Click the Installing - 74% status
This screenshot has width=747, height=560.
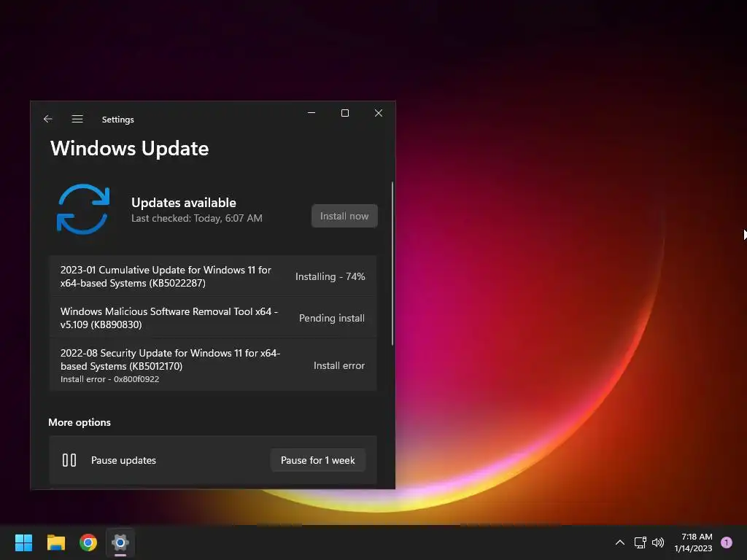(x=330, y=276)
